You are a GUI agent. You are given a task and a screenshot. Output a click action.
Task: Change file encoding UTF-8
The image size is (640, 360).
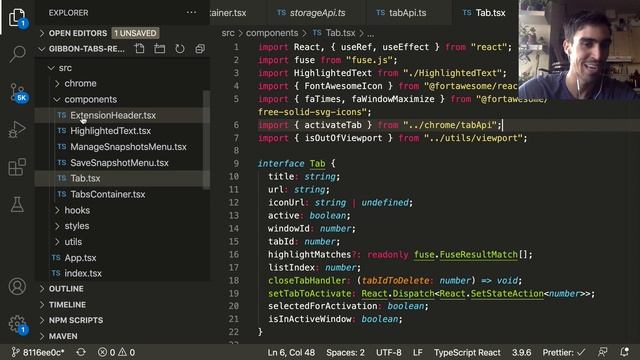tap(389, 352)
